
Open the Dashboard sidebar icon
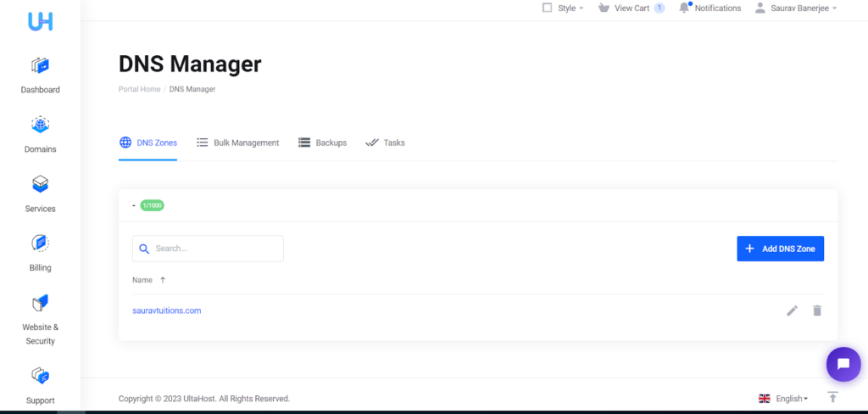pyautogui.click(x=40, y=65)
